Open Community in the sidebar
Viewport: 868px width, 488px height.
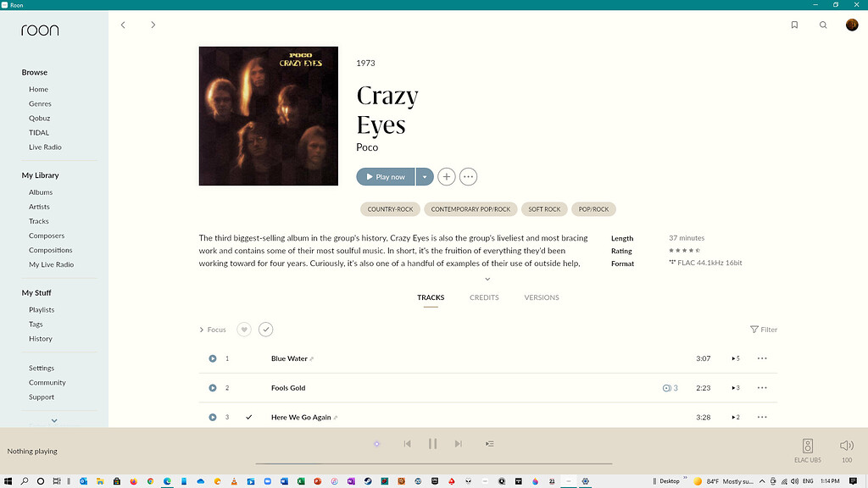tap(47, 382)
